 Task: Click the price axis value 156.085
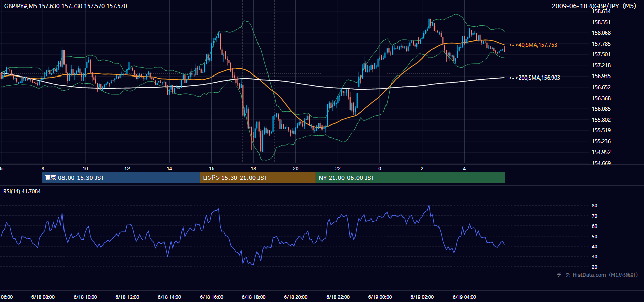coord(602,109)
